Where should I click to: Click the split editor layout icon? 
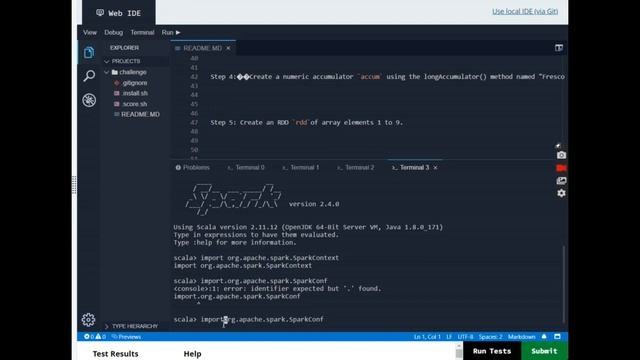point(559,48)
